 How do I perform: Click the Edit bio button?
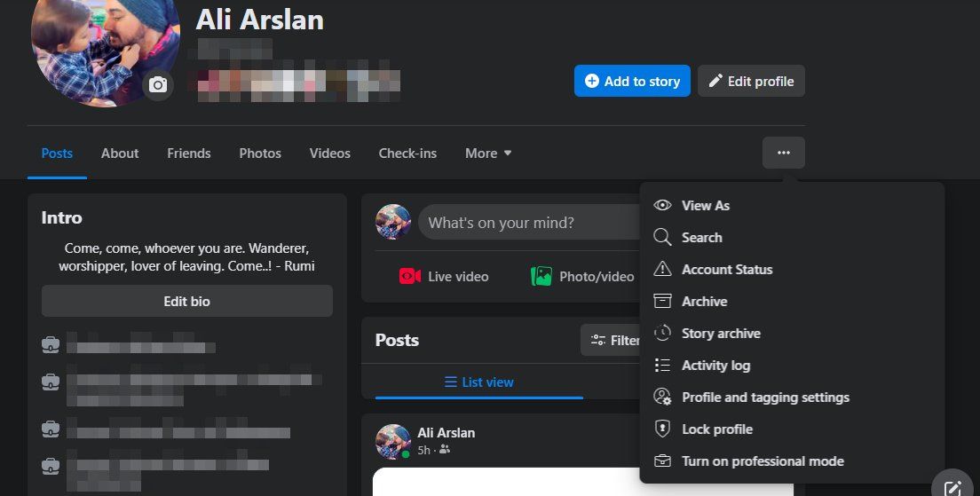click(187, 301)
